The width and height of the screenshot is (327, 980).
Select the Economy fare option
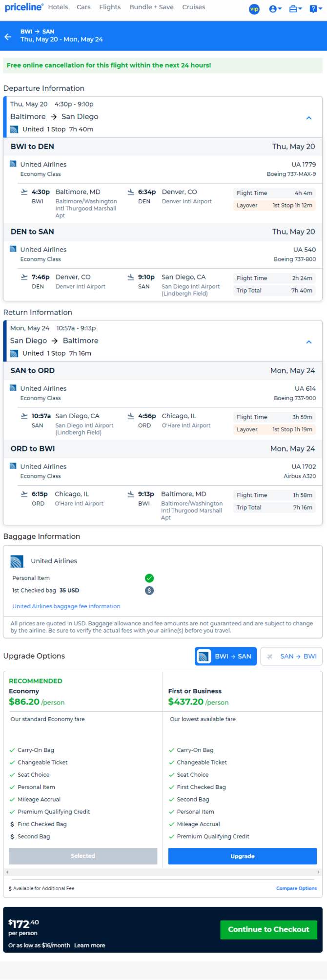pyautogui.click(x=83, y=855)
